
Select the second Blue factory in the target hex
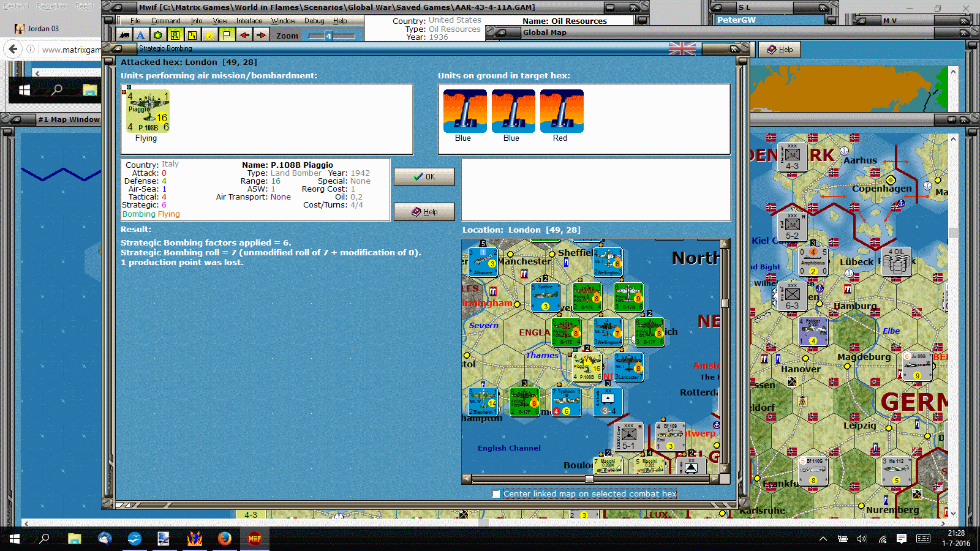[x=513, y=111]
